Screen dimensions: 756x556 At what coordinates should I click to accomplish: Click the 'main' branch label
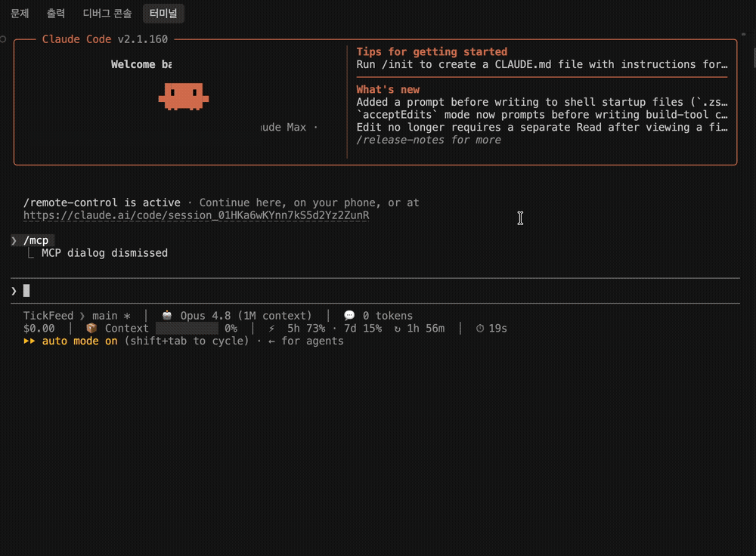[104, 316]
